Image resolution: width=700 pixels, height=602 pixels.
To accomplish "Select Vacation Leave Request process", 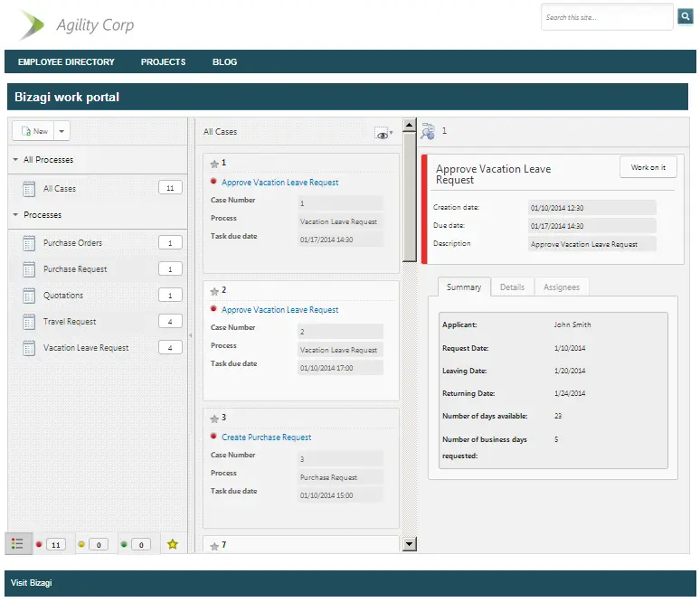I will [86, 348].
